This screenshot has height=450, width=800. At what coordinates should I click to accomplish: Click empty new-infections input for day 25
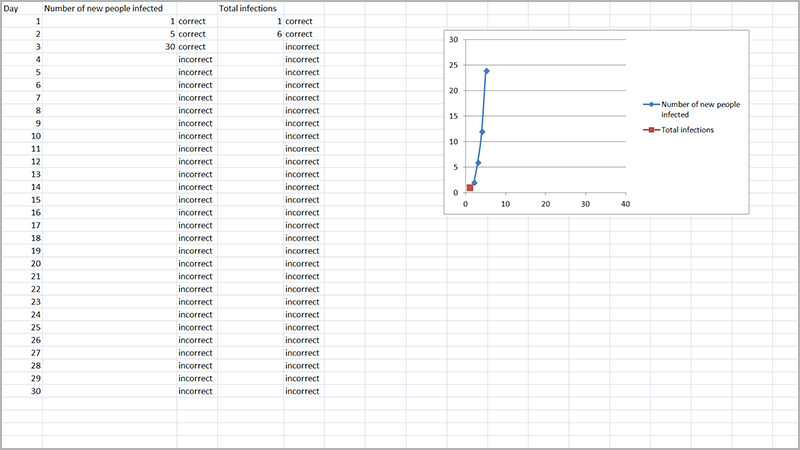pyautogui.click(x=110, y=327)
